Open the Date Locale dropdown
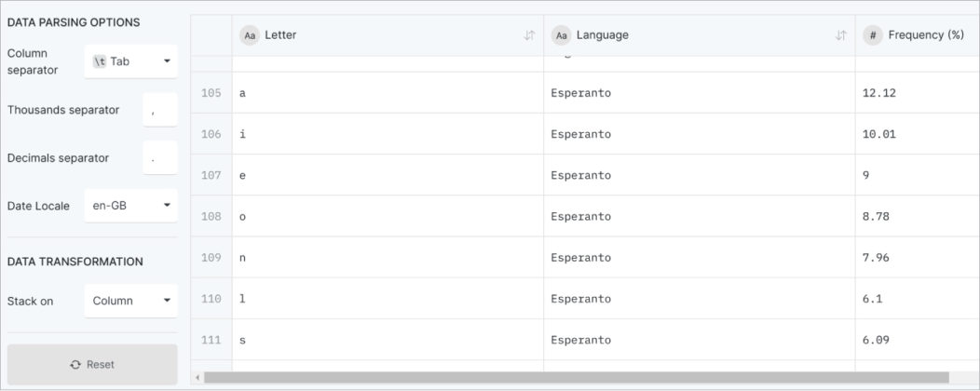The width and height of the screenshot is (980, 391). [x=130, y=206]
